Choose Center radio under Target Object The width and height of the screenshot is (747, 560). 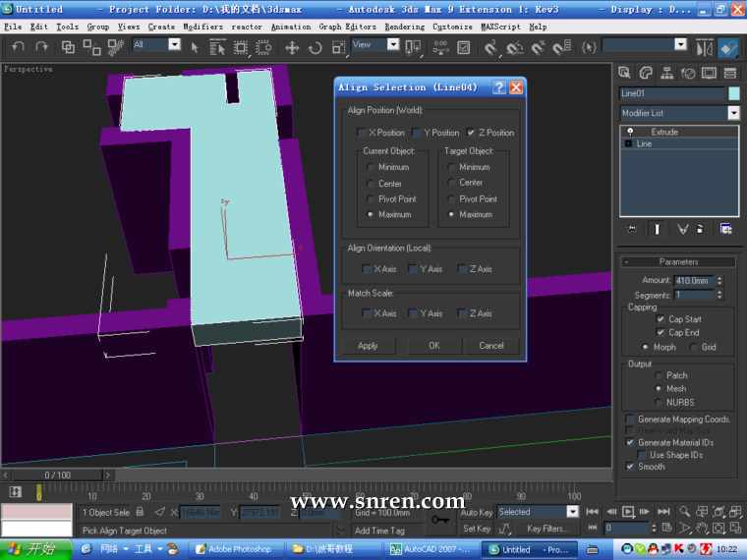[x=452, y=183]
